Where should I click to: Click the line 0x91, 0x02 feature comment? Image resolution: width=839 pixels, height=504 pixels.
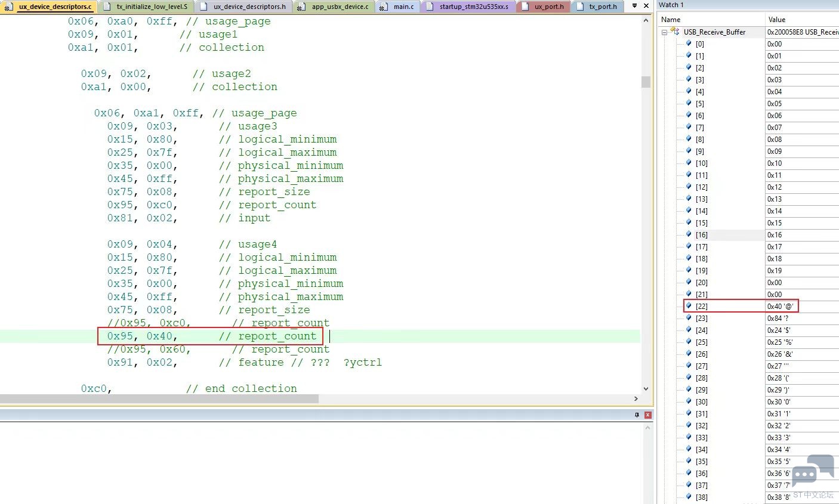pyautogui.click(x=245, y=363)
